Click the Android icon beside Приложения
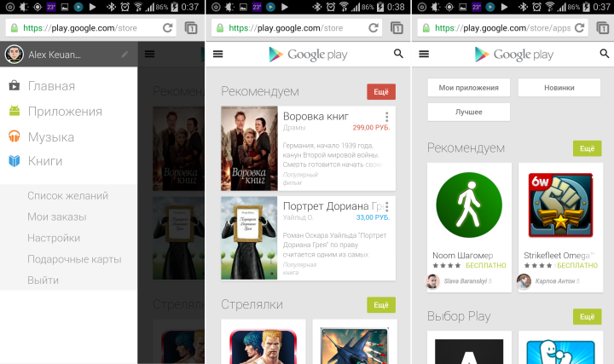The width and height of the screenshot is (614, 364). [x=14, y=111]
